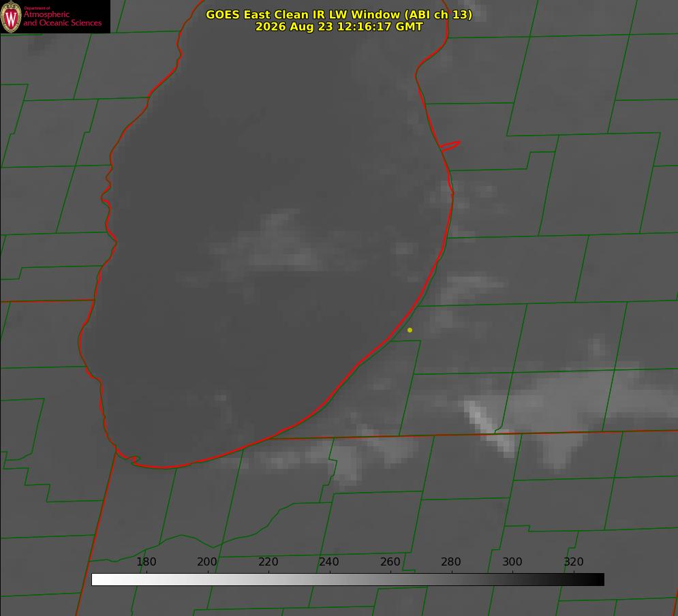
Task: Click the small red inlet outline on the east shore
Action: coord(450,146)
